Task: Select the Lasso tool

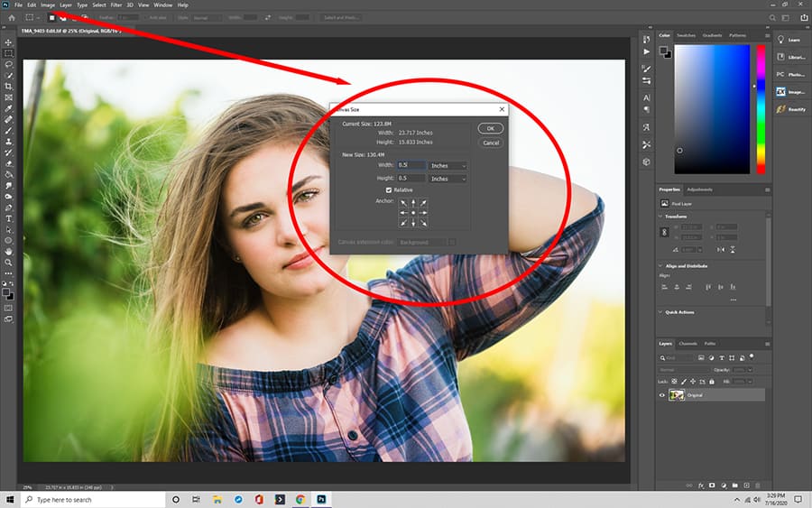Action: tap(8, 65)
